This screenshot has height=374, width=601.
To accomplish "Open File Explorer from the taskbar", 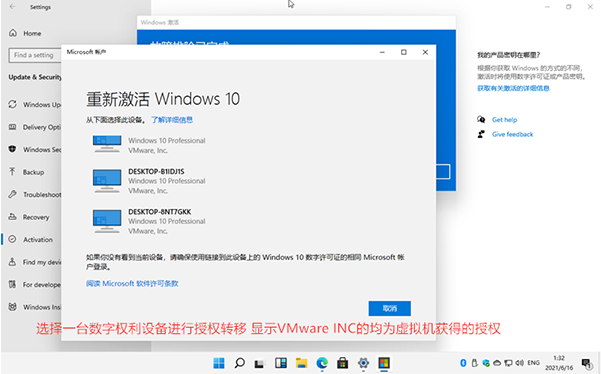I will tap(301, 363).
